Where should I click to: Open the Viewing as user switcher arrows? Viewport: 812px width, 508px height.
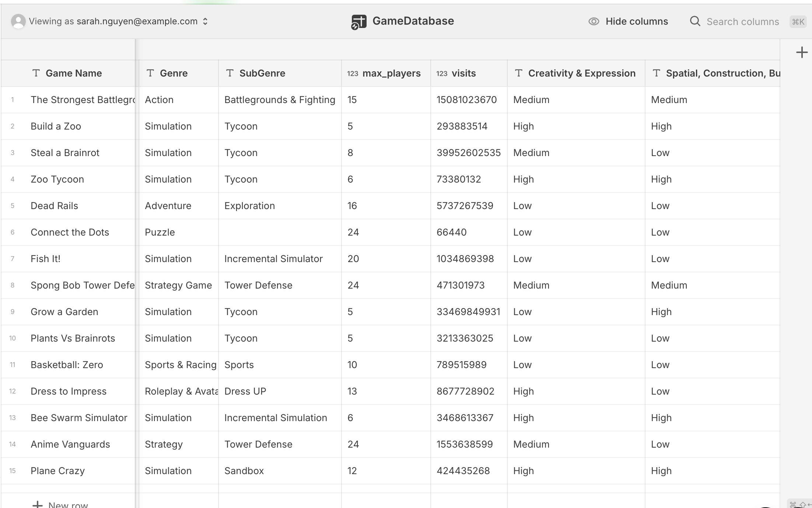tap(205, 21)
